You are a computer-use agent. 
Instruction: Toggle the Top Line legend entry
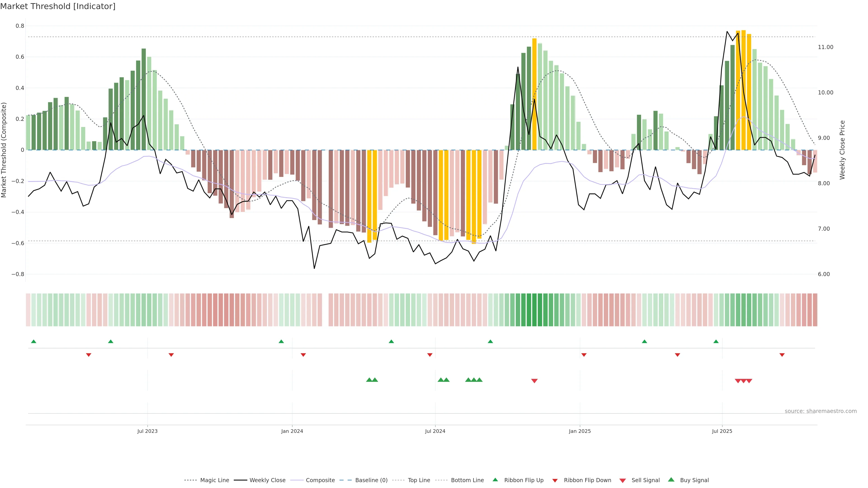click(419, 480)
